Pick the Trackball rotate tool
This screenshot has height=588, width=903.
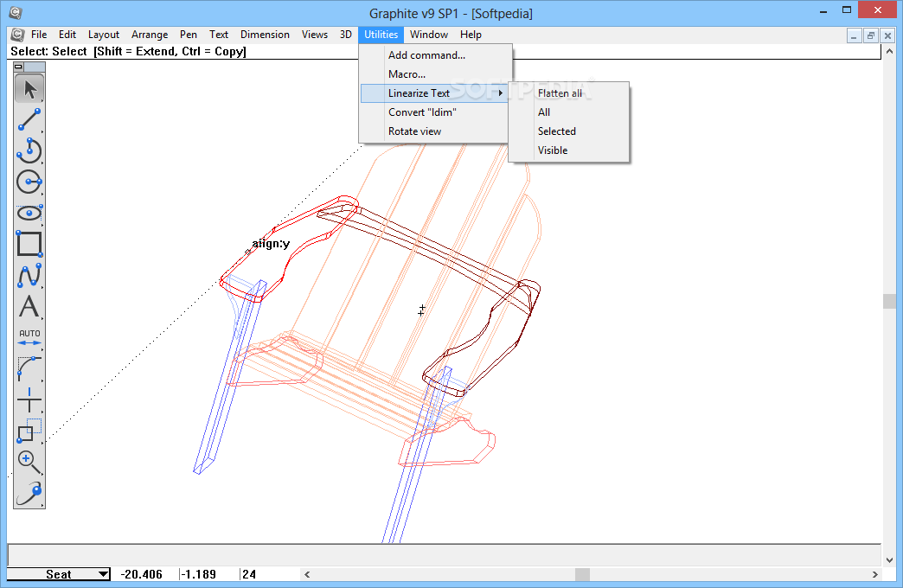pyautogui.click(x=29, y=493)
